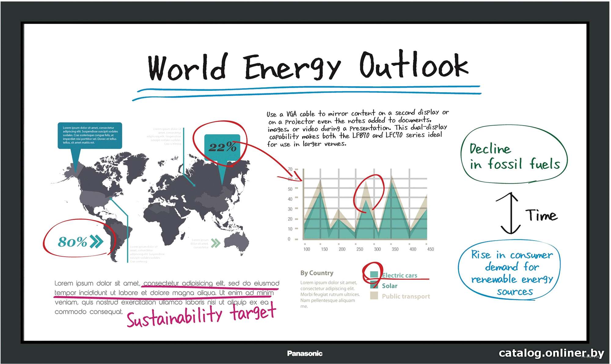
Task: Click the 80% value with double chevrons
Action: (x=80, y=242)
